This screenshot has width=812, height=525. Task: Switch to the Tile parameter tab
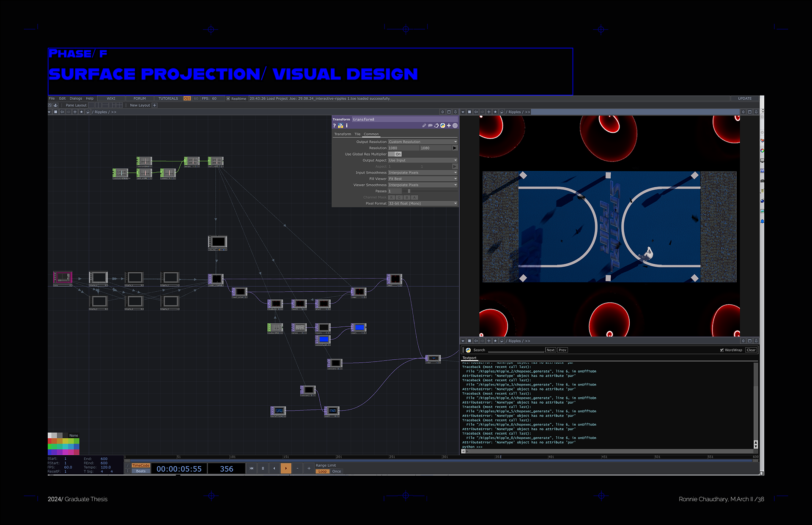point(357,134)
